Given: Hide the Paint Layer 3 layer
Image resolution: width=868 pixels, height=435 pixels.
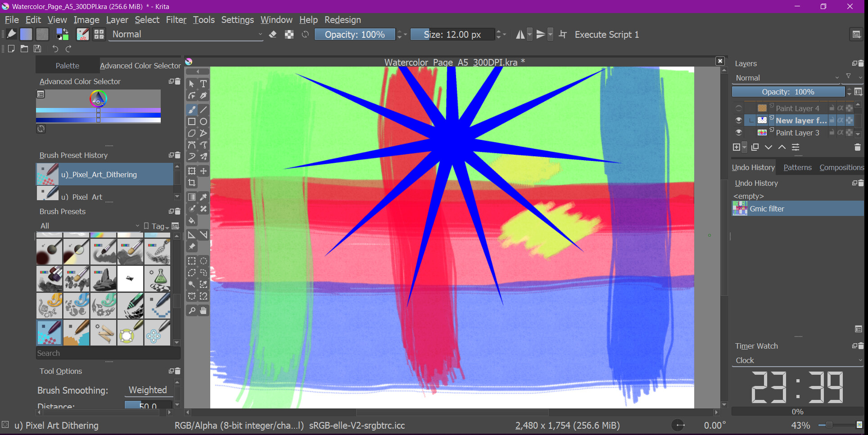Looking at the screenshot, I should coord(738,133).
